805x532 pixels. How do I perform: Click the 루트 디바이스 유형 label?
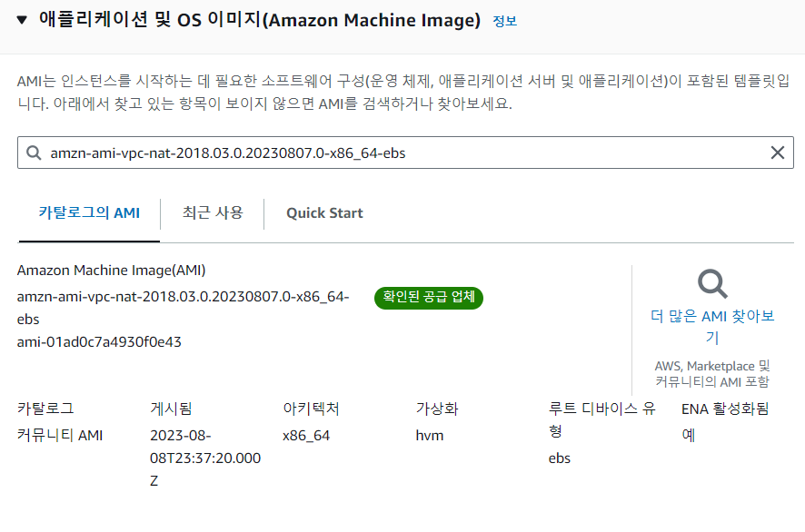pyautogui.click(x=601, y=419)
